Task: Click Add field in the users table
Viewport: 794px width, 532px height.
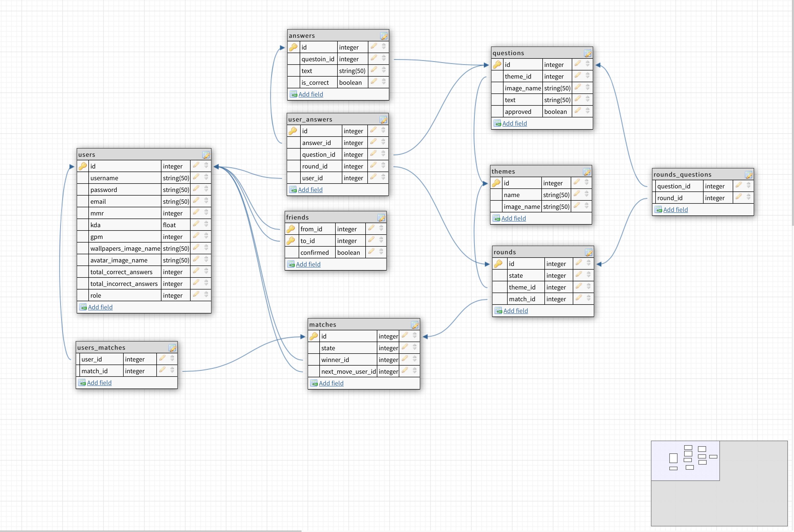Action: coord(100,307)
